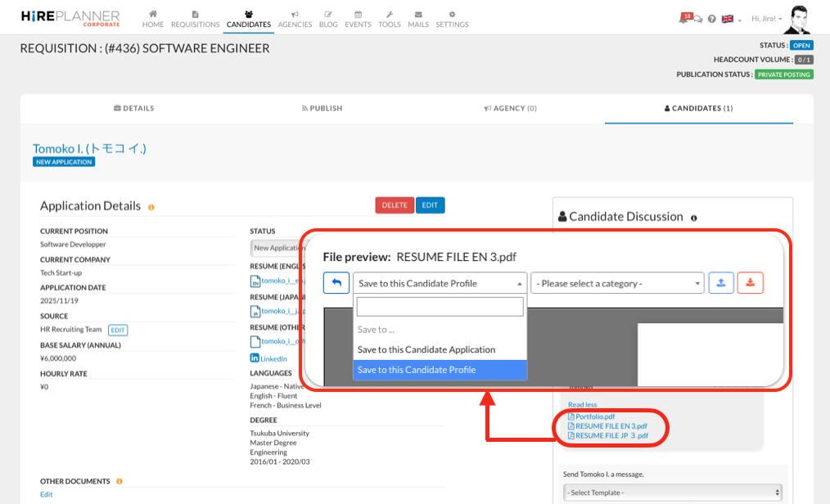Click the back arrow button in File preview
830x504 pixels.
click(x=336, y=283)
